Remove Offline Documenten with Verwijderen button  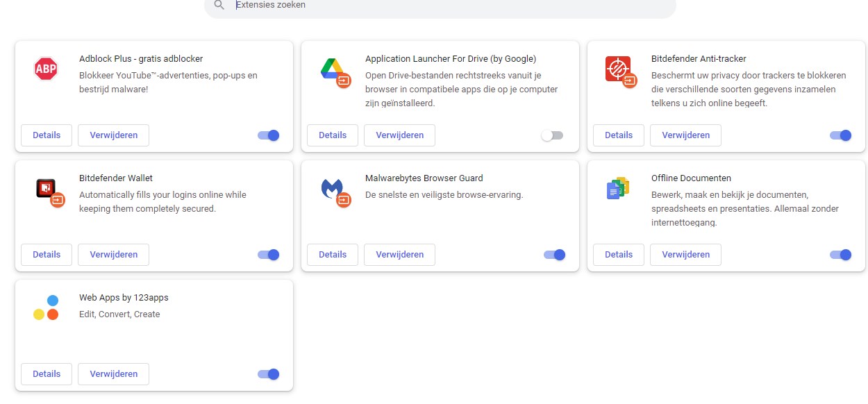(685, 255)
